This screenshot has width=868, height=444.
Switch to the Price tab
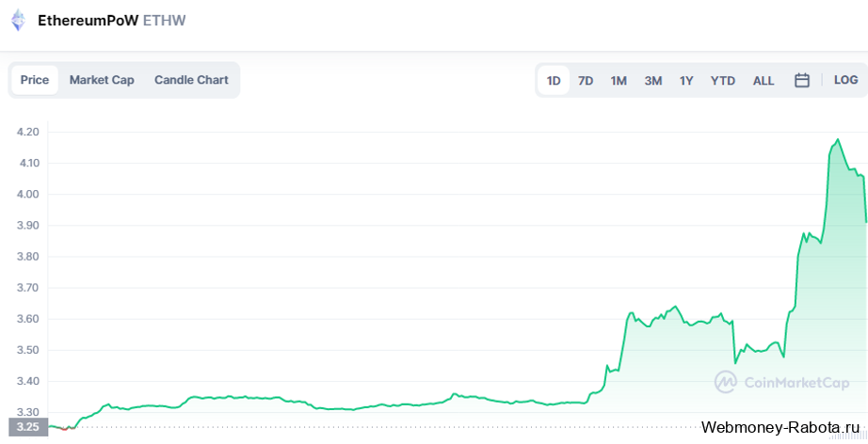pyautogui.click(x=35, y=80)
